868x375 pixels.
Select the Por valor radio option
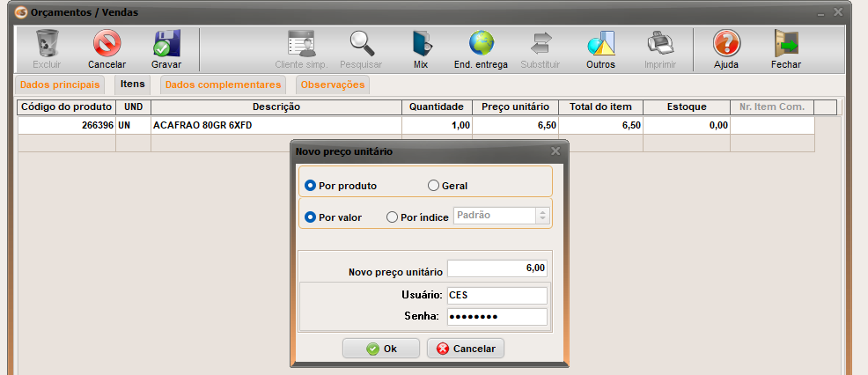[x=311, y=217]
